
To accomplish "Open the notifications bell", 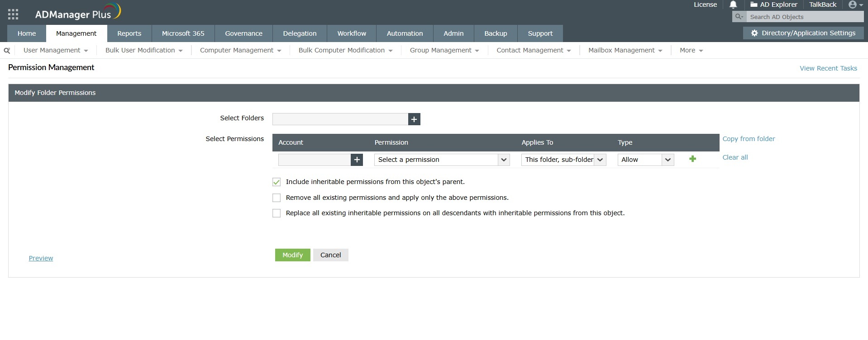I will 733,5.
